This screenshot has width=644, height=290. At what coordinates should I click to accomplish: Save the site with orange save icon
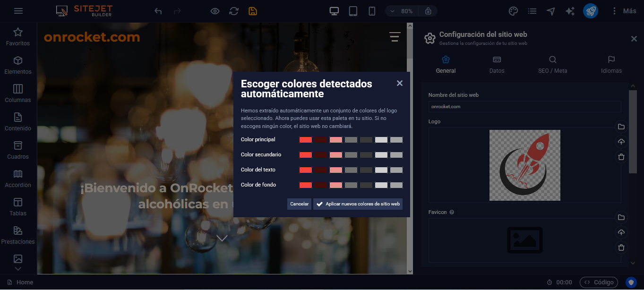click(x=253, y=11)
